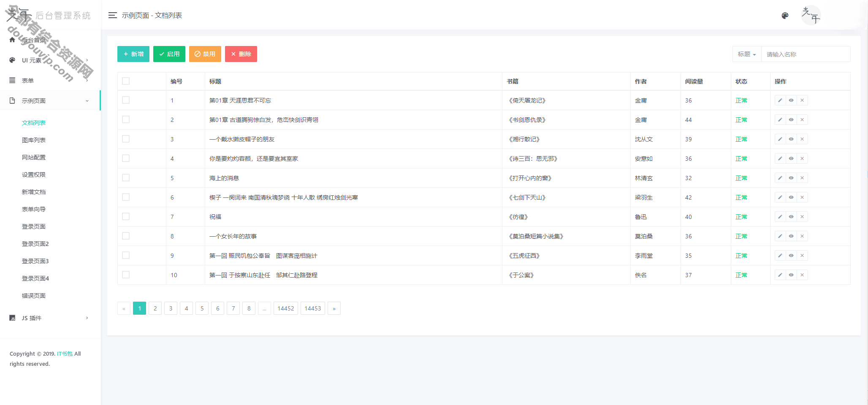View 祝福 row with the eye icon
Viewport: 868px width, 405px height.
click(x=791, y=217)
